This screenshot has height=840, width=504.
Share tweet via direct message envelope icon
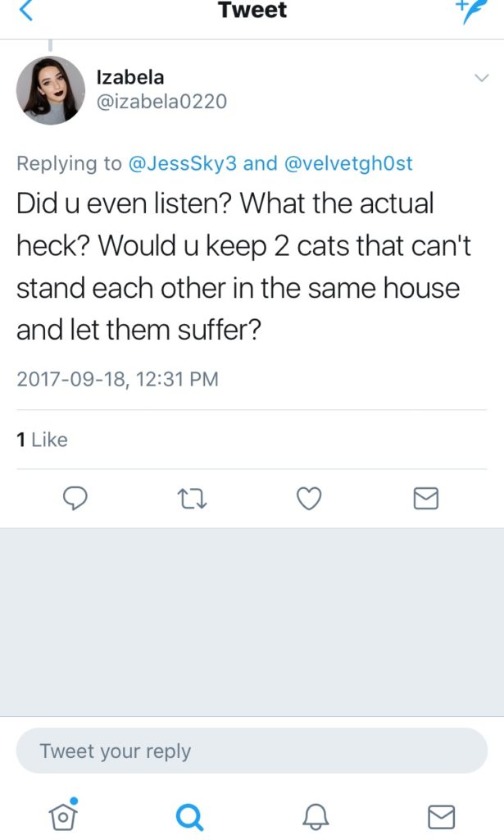tap(425, 498)
